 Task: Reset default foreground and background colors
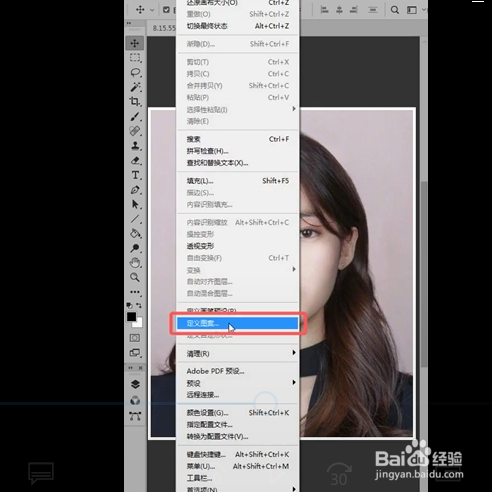tap(129, 305)
